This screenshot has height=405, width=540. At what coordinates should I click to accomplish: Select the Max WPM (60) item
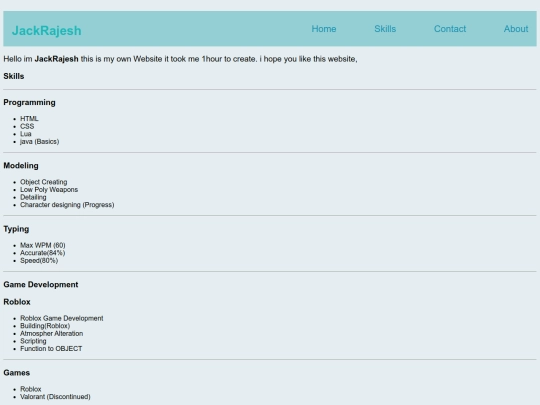43,246
